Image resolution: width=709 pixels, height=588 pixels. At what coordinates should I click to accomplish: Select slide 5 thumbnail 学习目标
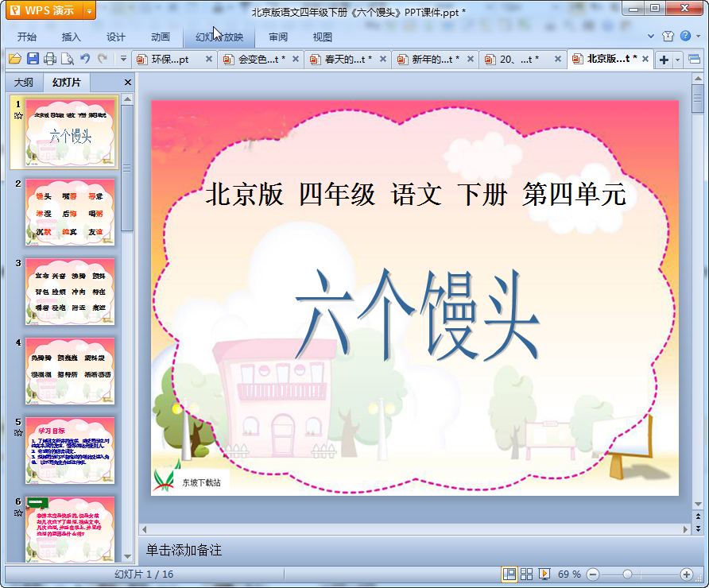70,451
